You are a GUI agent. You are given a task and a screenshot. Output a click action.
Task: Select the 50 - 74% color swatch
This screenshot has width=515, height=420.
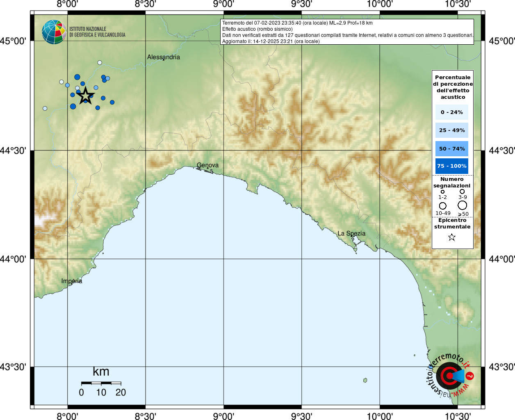point(452,148)
